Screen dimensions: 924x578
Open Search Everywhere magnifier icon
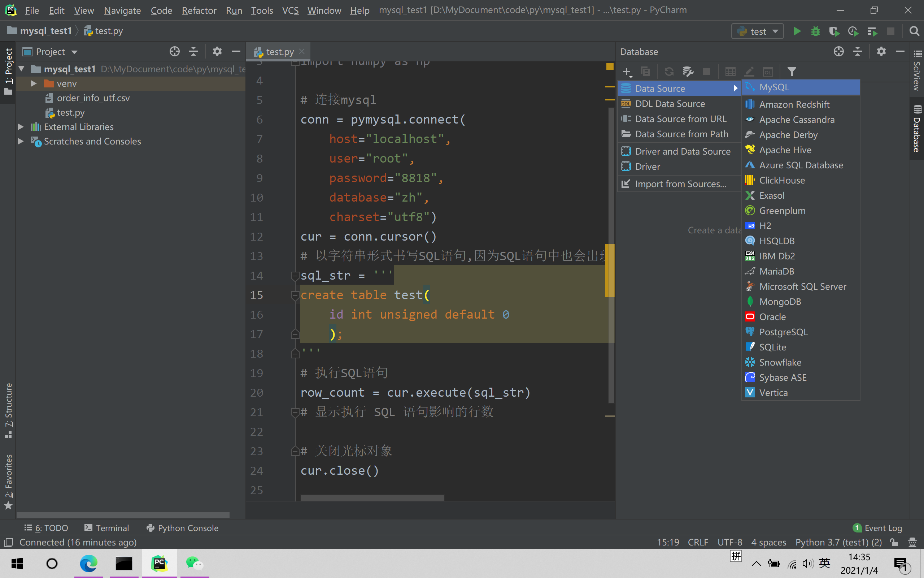914,31
